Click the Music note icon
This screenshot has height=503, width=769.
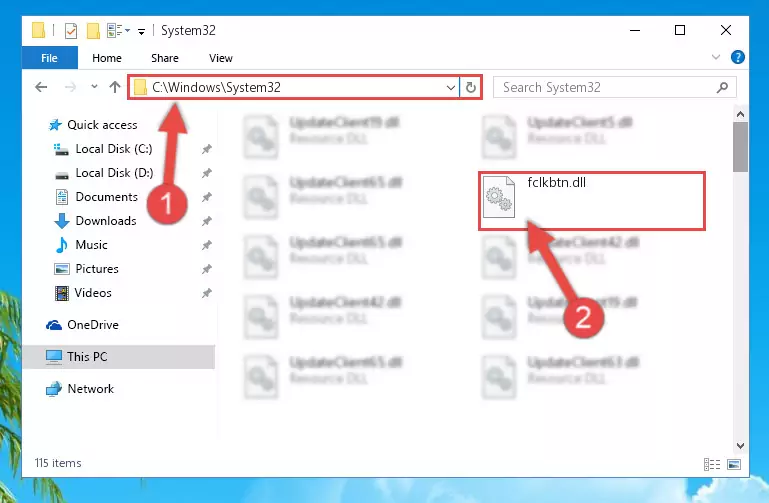pyautogui.click(x=61, y=245)
